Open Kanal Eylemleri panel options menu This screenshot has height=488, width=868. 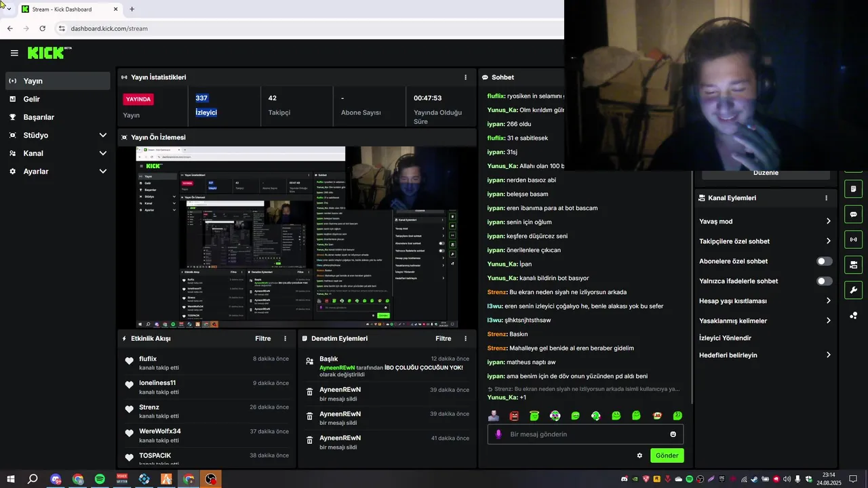pyautogui.click(x=826, y=198)
